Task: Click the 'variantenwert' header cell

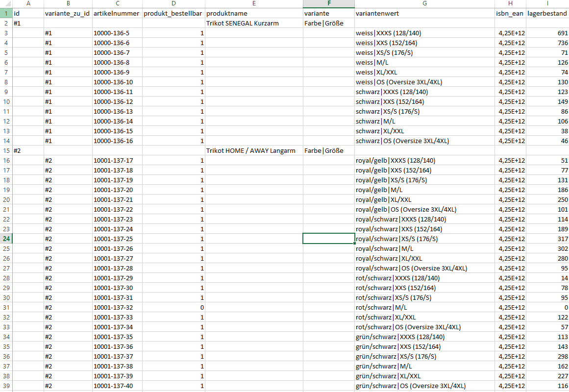Action: tap(424, 13)
